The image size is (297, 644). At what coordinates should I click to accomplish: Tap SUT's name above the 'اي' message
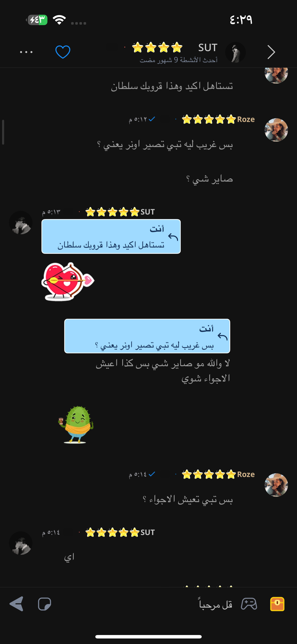click(148, 532)
